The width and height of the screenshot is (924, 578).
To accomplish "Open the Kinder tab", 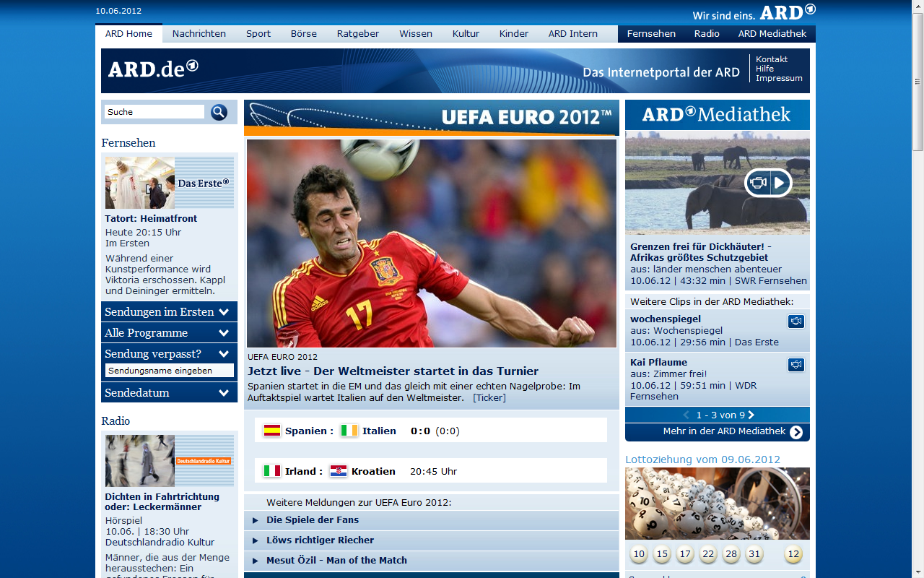I will (514, 34).
